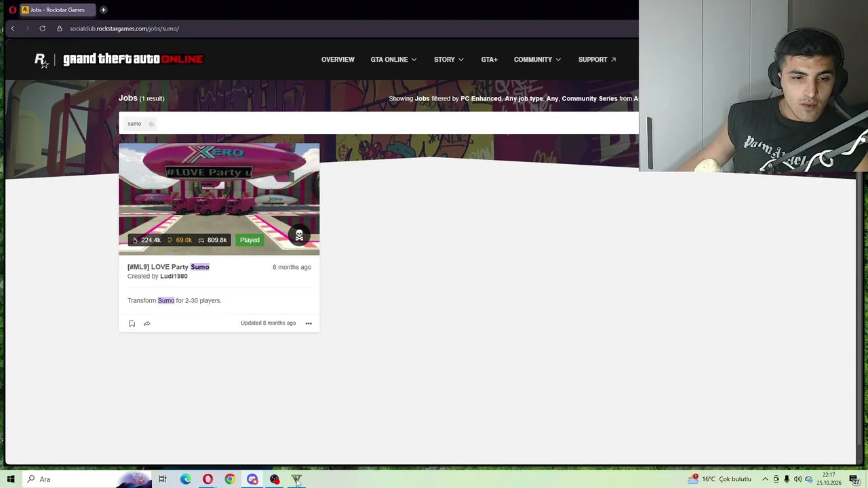Open the Support external link
Screen dimensions: 868x488
coord(597,60)
